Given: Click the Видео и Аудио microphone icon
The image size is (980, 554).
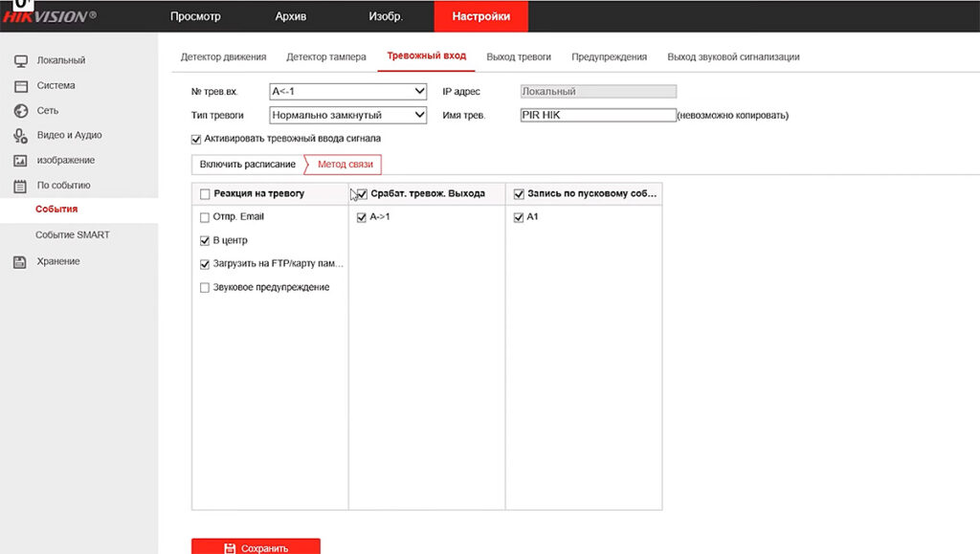Looking at the screenshot, I should tap(21, 136).
